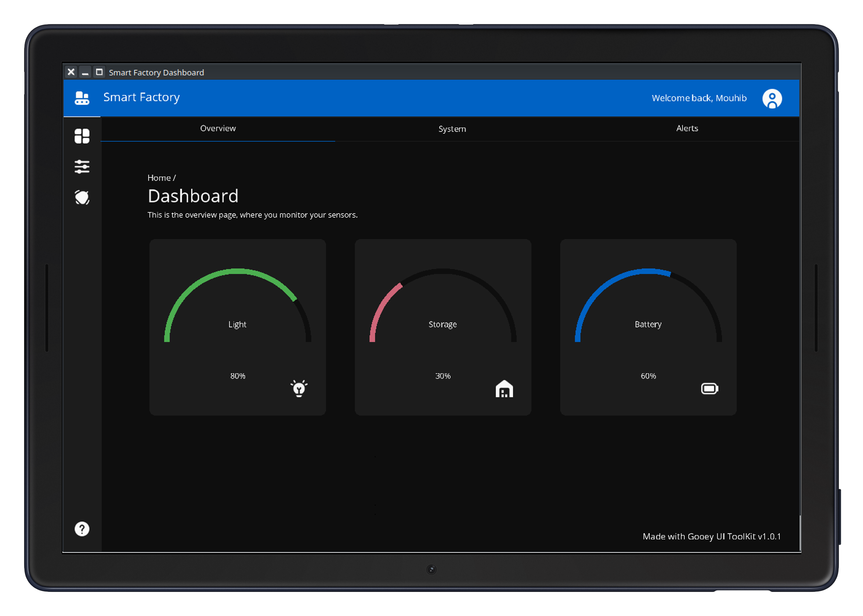This screenshot has height=616, width=863.
Task: Click the alarm alerts sidebar icon
Action: (x=82, y=198)
